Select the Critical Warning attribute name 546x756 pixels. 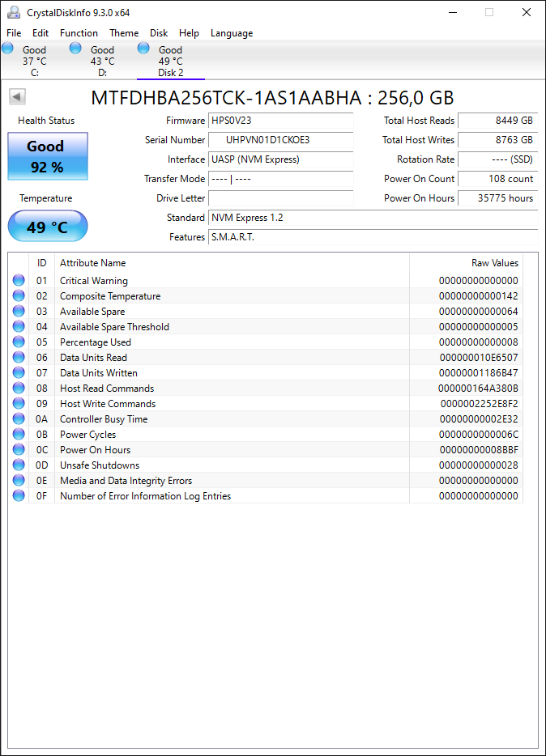pyautogui.click(x=94, y=281)
